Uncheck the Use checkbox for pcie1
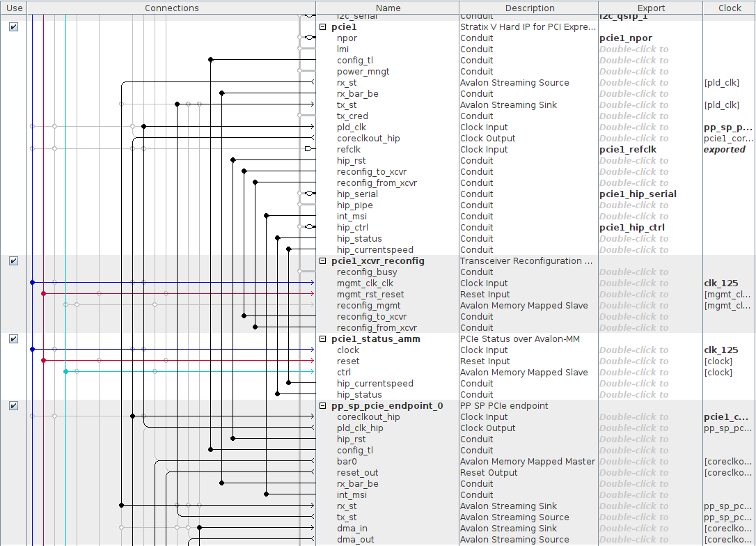This screenshot has height=546, width=756. (13, 27)
